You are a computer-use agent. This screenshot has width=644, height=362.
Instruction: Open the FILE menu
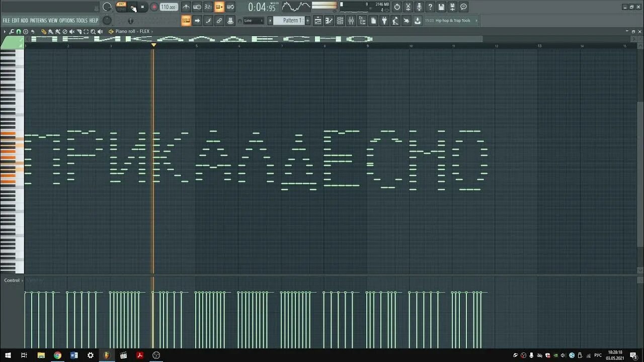7,21
